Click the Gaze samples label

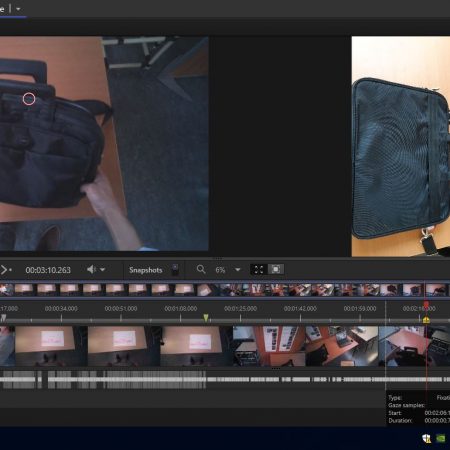point(406,405)
